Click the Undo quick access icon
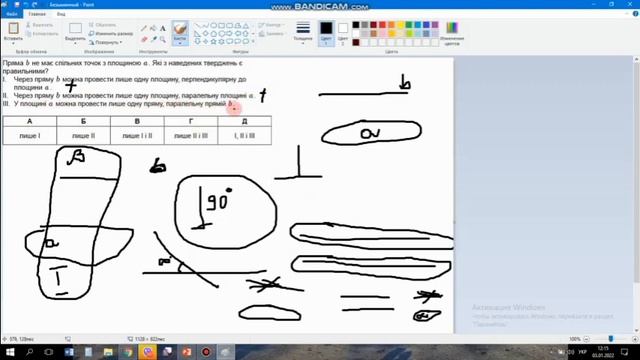The width and height of the screenshot is (640, 360). click(x=25, y=4)
